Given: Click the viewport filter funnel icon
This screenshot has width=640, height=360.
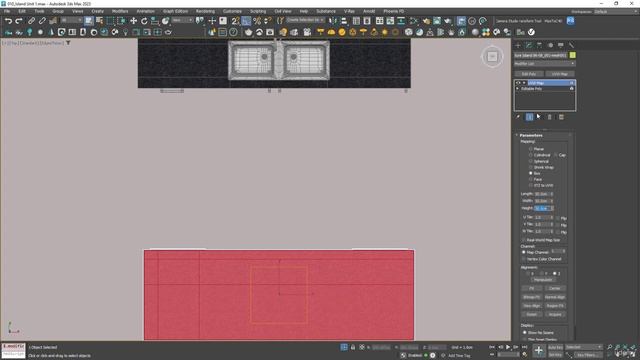Looking at the screenshot, I should (x=68, y=43).
